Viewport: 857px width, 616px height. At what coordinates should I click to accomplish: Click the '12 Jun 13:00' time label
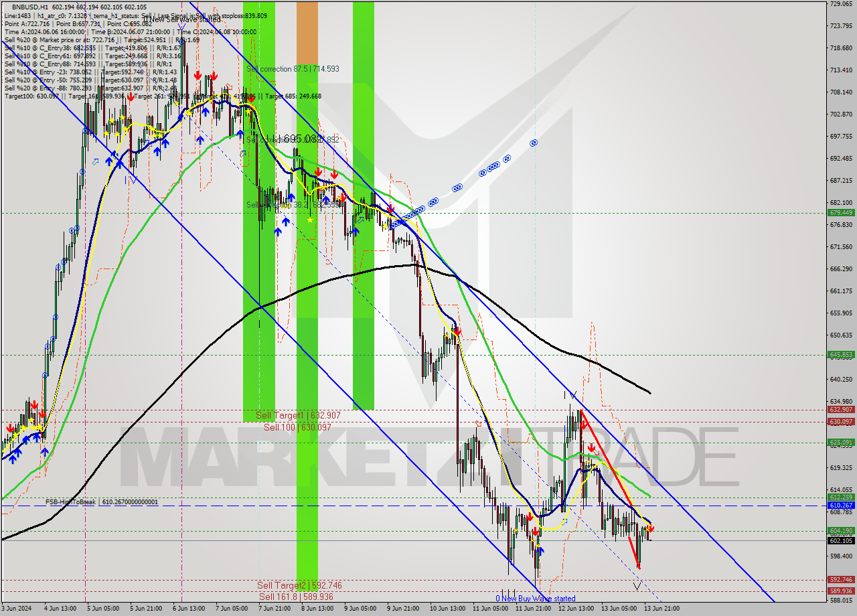click(576, 609)
